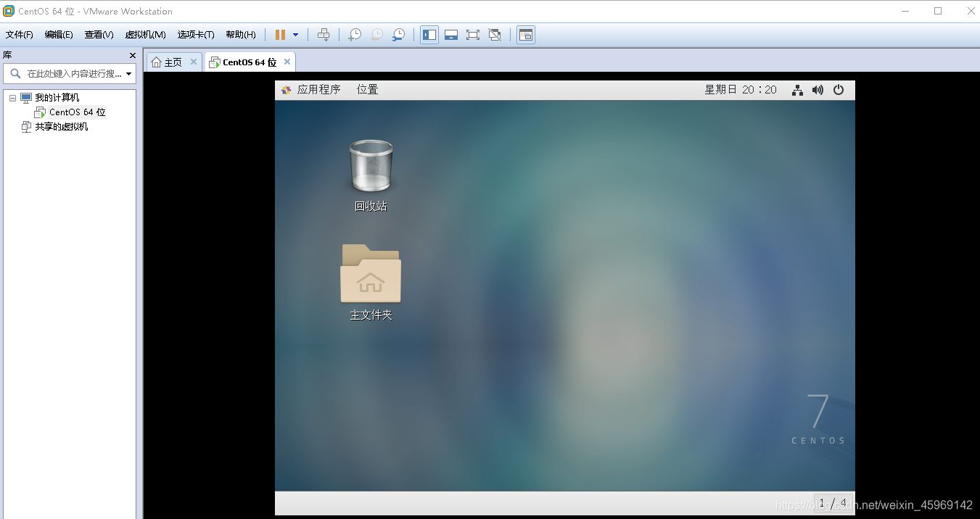This screenshot has height=519, width=980.
Task: Click the VMware Workstation title bar app icon
Action: 9,11
